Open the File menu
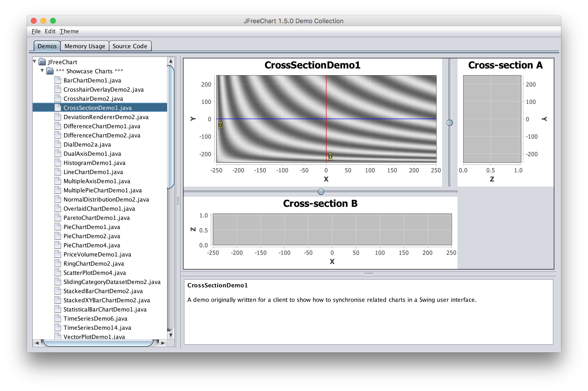 coord(36,31)
